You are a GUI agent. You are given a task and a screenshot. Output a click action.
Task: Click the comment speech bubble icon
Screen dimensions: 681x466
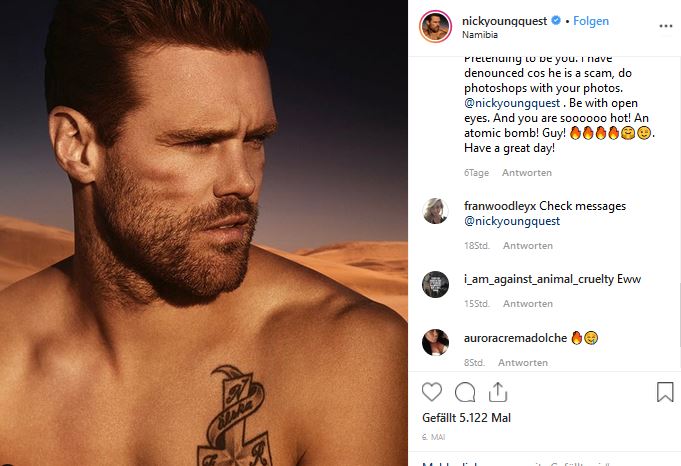coord(465,392)
